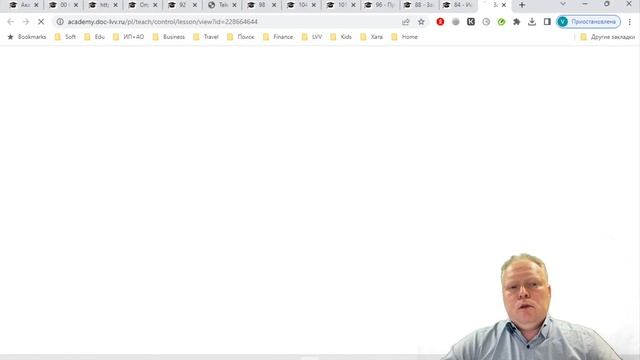
Task: Open the Поиск bookmarks folder
Action: coord(241,37)
